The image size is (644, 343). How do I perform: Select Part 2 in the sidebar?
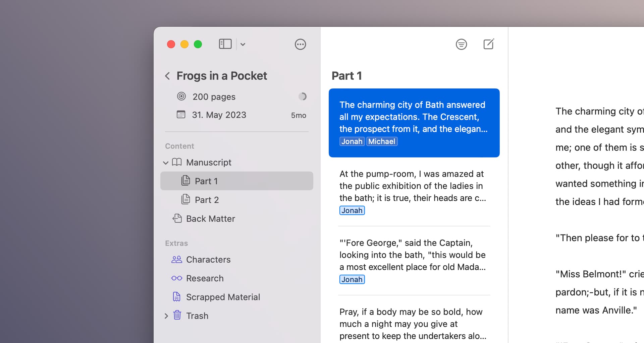click(x=207, y=200)
